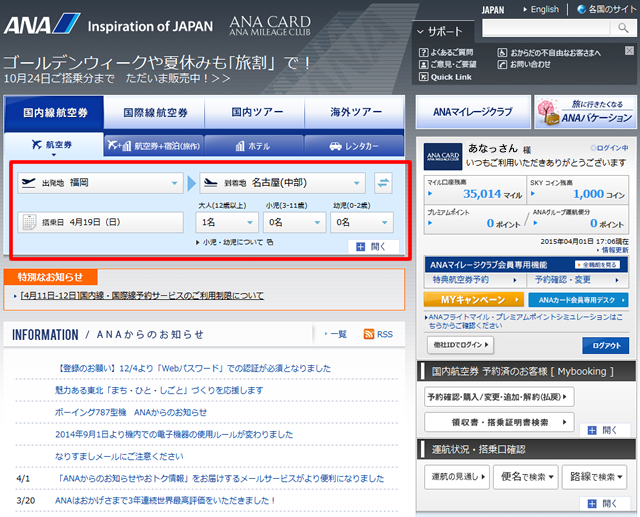Open the 幼児(0-2歳) count dropdown
640x517 pixels.
pos(362,222)
